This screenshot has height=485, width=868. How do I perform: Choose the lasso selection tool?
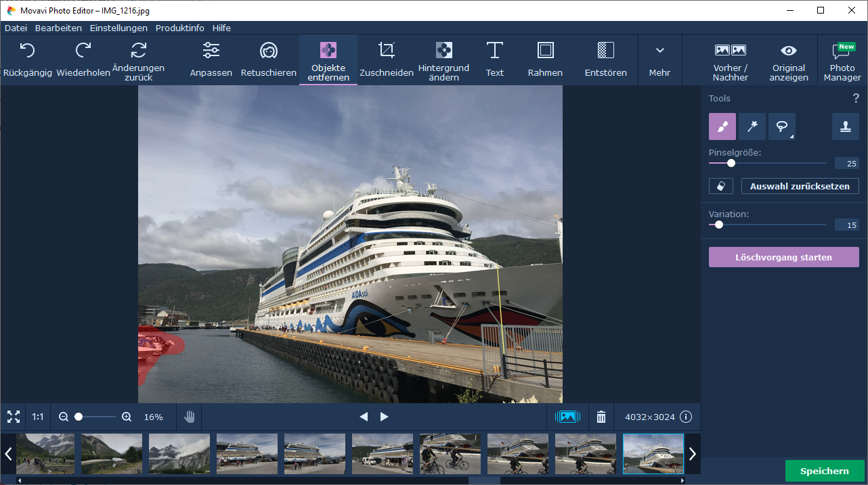point(781,126)
